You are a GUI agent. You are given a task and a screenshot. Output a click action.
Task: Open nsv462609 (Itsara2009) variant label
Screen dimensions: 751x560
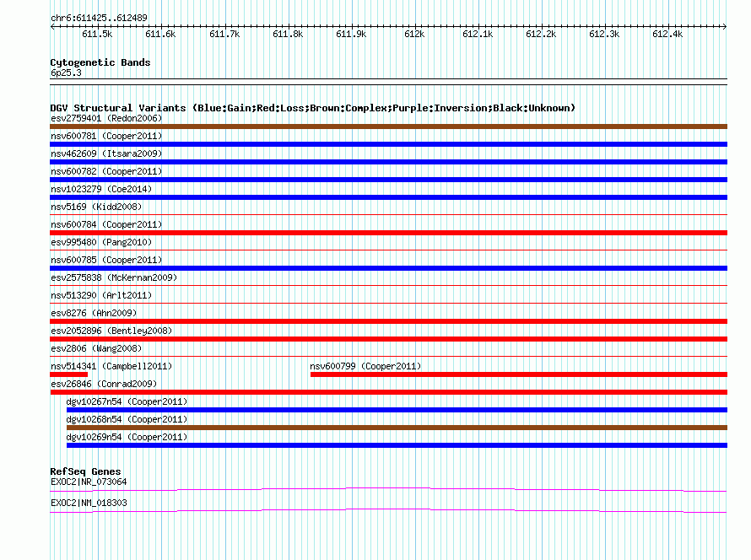point(106,153)
